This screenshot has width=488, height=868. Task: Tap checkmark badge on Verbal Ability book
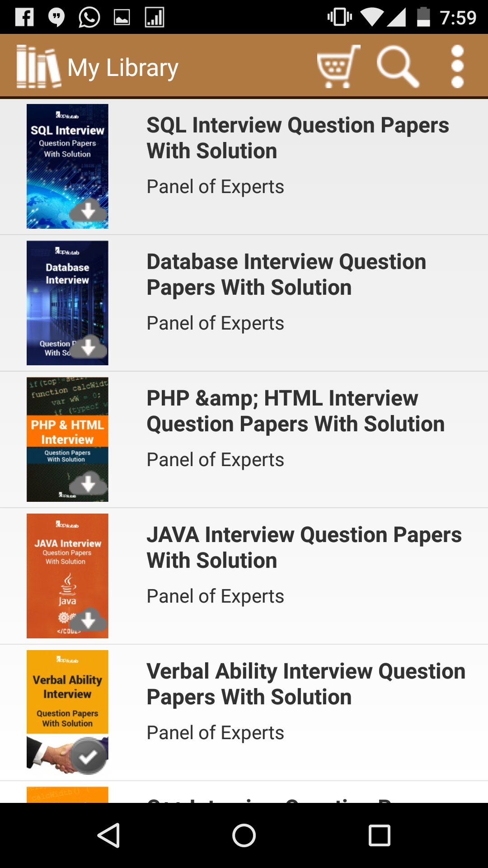(88, 756)
